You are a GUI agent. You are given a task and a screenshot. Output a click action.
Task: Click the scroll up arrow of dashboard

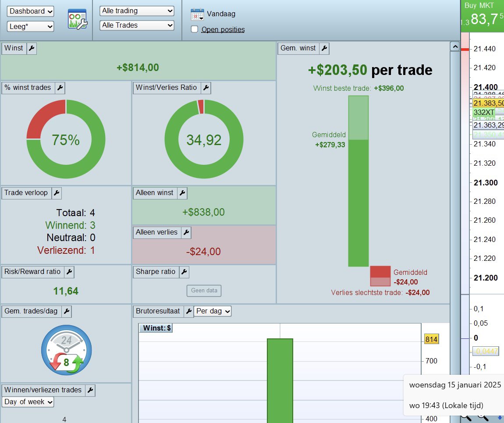455,46
